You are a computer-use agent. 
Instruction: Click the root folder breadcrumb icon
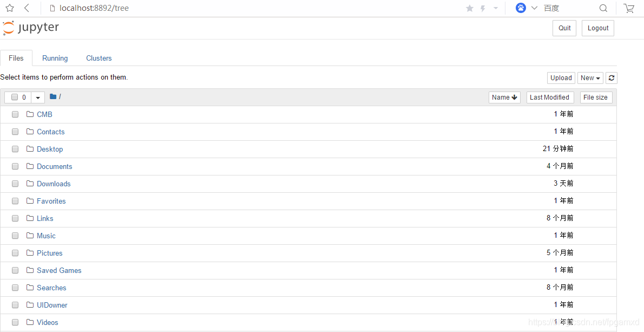(x=53, y=96)
